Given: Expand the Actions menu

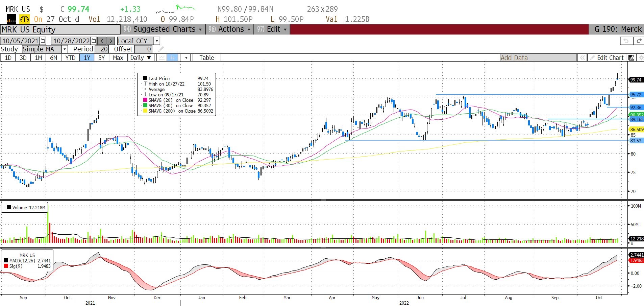Looking at the screenshot, I should tap(230, 29).
